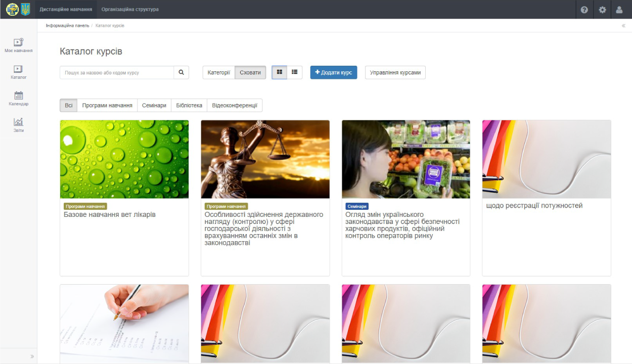The width and height of the screenshot is (632, 364).
Task: Select the Відеоконференції filter tab
Action: (x=235, y=105)
